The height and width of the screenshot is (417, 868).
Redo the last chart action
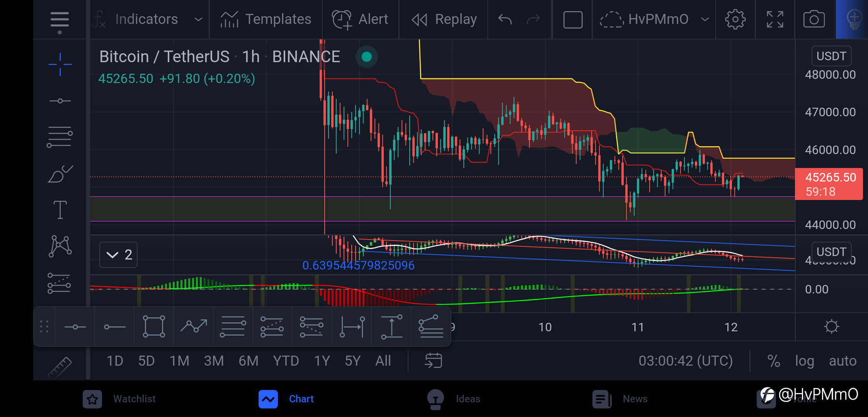[x=533, y=19]
